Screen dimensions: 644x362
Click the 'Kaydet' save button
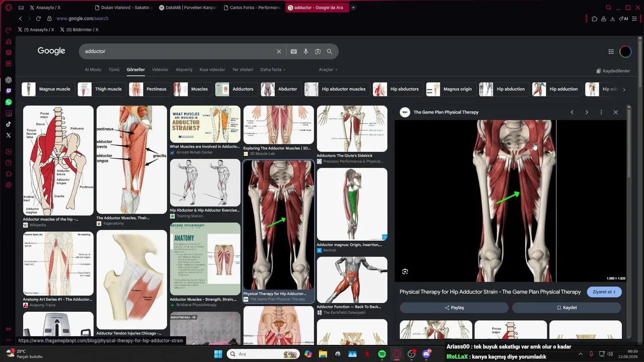coord(567,308)
